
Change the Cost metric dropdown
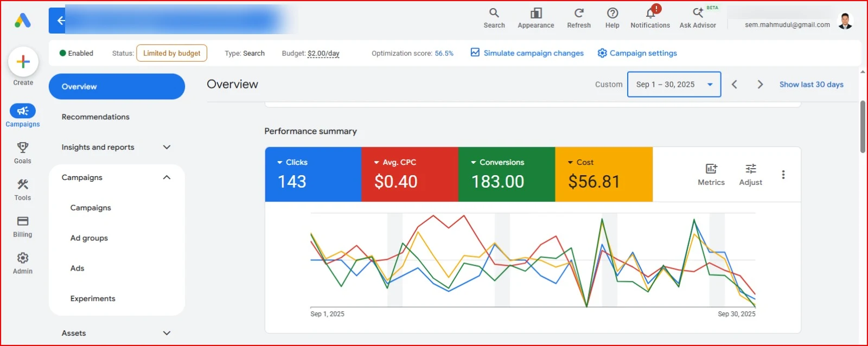580,162
